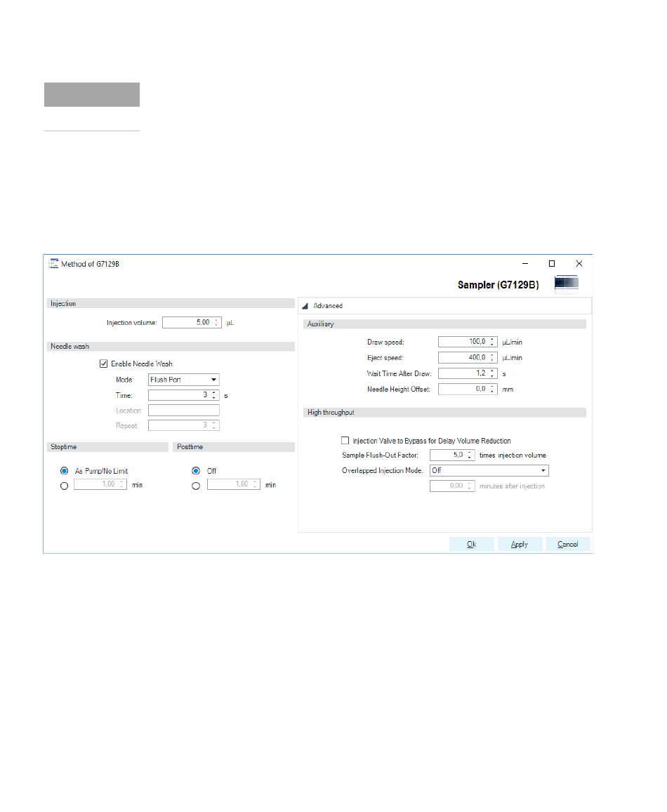This screenshot has height=812, width=667.
Task: Adjust the Needle Height Offset spinner
Action: coord(492,388)
